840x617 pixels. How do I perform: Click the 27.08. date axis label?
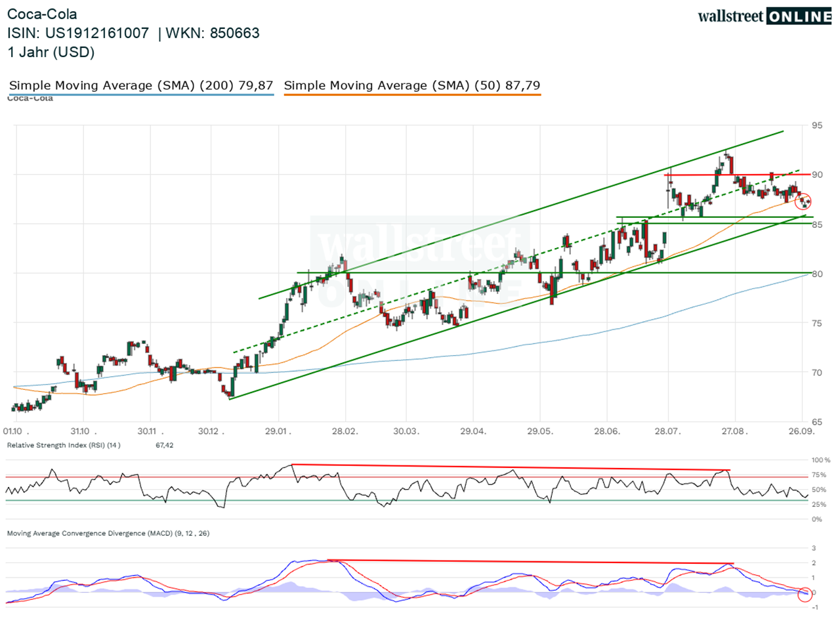(736, 431)
